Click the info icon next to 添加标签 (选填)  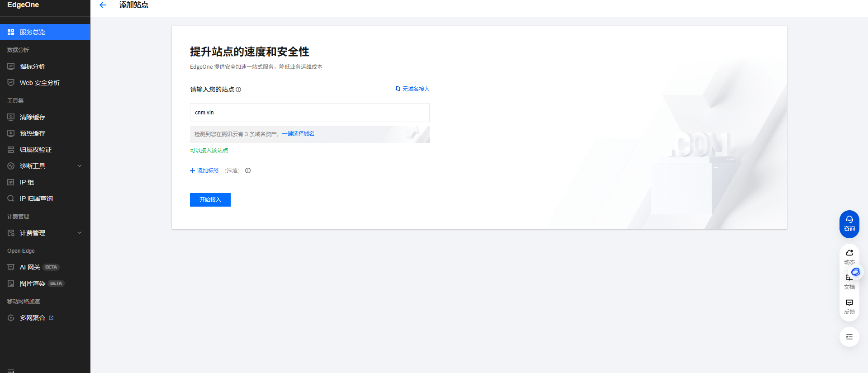[248, 170]
